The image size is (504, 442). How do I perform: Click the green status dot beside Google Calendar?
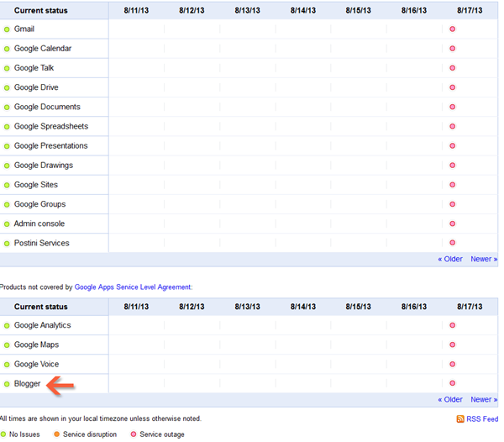[x=7, y=49]
